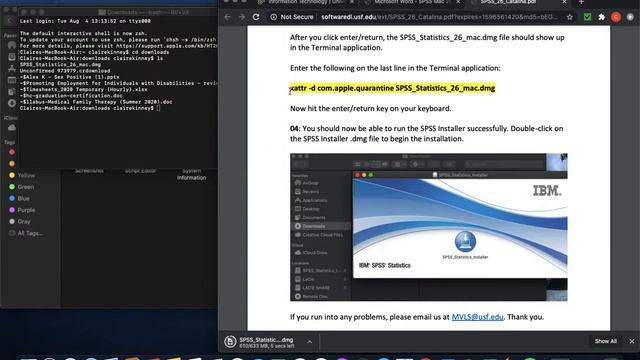Dismiss the Chrome downloads bar

(632, 341)
